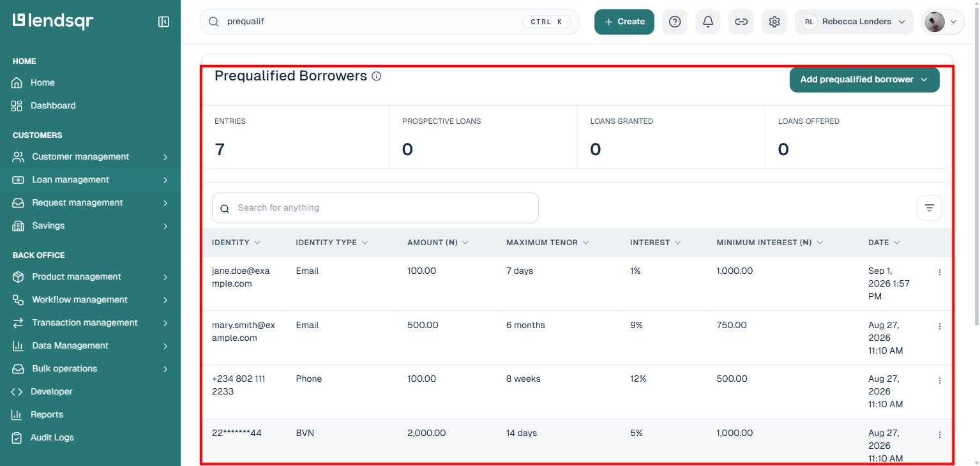Click the info icon beside Prequalified Borrowers
The height and width of the screenshot is (466, 980).
point(377,77)
